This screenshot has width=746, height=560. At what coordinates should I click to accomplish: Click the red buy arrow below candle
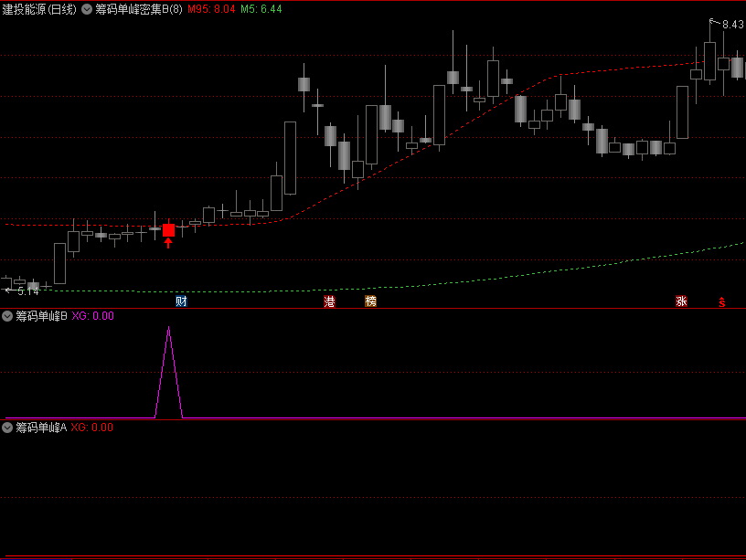168,243
